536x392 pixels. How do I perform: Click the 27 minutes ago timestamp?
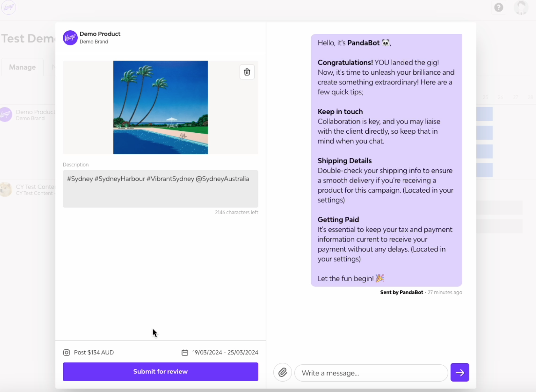point(445,292)
